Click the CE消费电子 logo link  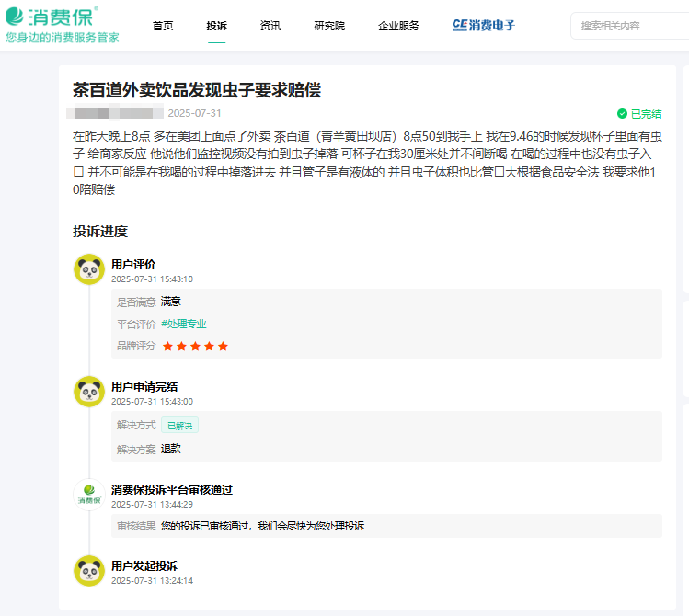click(483, 26)
